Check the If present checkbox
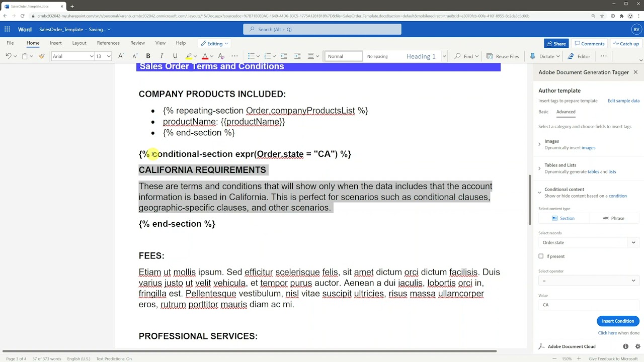 coord(541,256)
